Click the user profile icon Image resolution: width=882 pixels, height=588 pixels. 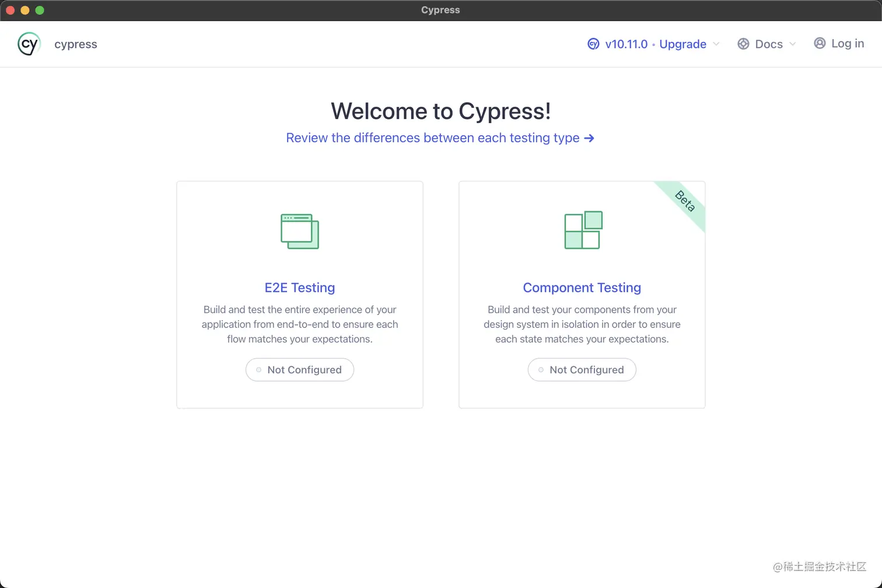(x=820, y=43)
